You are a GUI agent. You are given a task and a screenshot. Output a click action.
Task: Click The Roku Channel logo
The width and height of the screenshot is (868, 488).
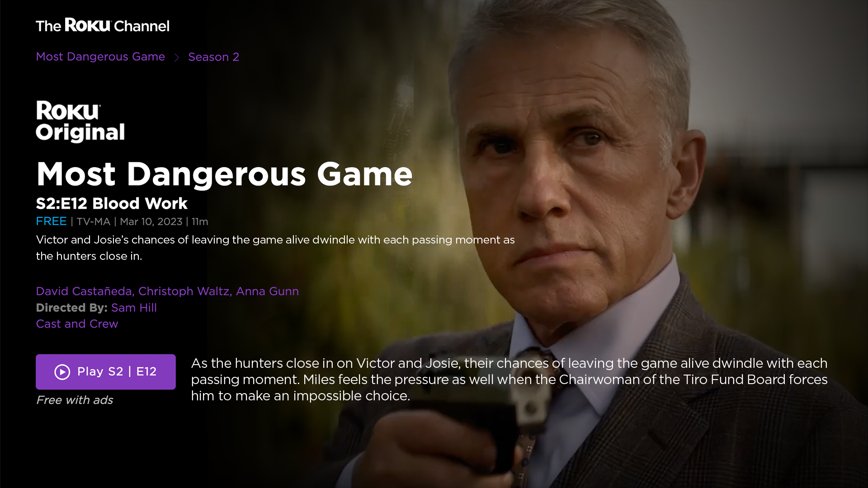[x=103, y=25]
